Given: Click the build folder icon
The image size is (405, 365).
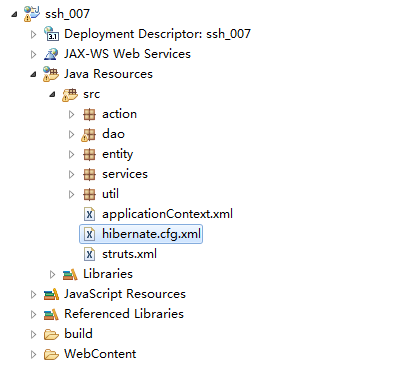Looking at the screenshot, I should (51, 334).
